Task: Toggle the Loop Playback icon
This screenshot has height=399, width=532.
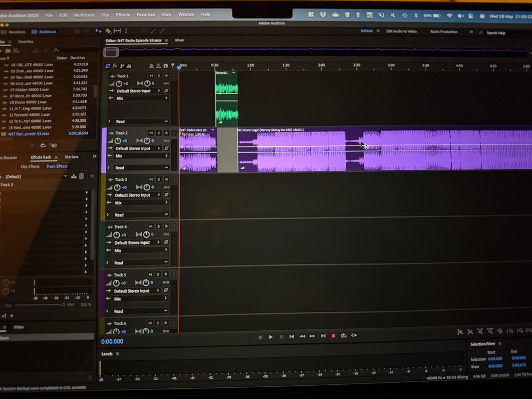Action: pyautogui.click(x=344, y=335)
